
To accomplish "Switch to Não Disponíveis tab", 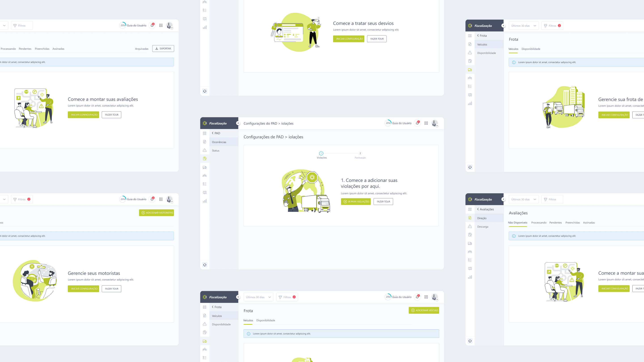I will pos(517,223).
